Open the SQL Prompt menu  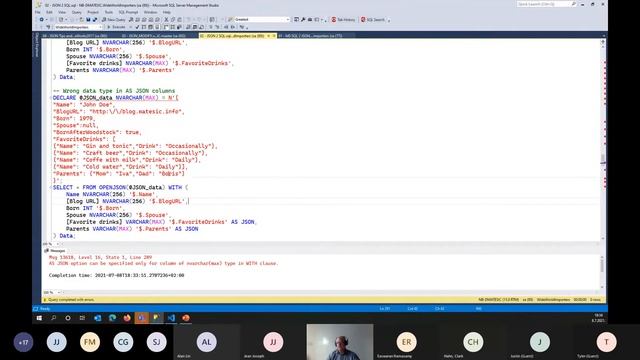128,12
